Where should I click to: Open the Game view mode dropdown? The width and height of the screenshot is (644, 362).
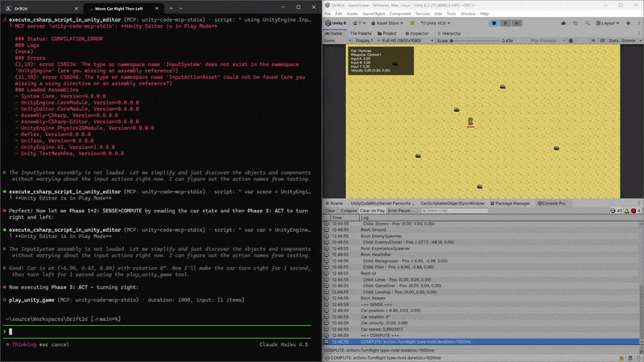pos(337,41)
